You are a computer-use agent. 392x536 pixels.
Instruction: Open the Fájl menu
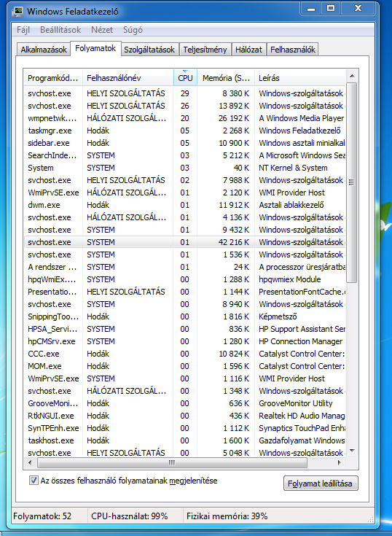click(x=23, y=30)
